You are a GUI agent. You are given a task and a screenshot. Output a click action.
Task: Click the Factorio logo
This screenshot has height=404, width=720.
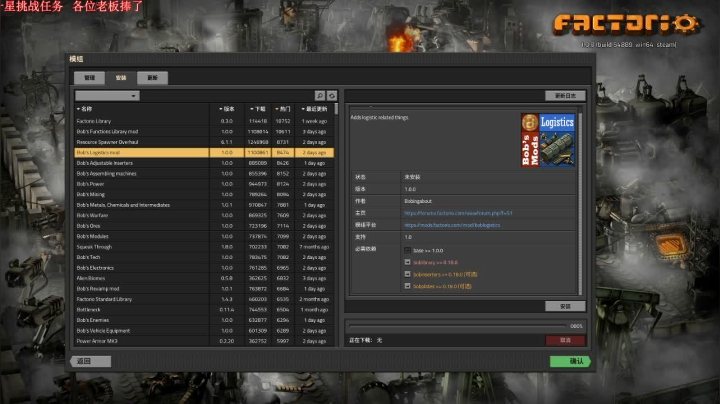click(x=627, y=24)
